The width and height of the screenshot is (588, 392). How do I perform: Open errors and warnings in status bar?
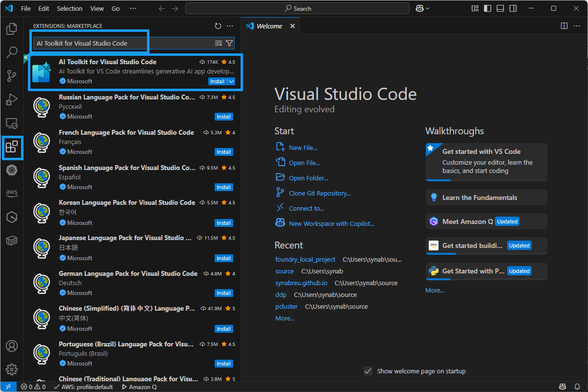pyautogui.click(x=33, y=387)
